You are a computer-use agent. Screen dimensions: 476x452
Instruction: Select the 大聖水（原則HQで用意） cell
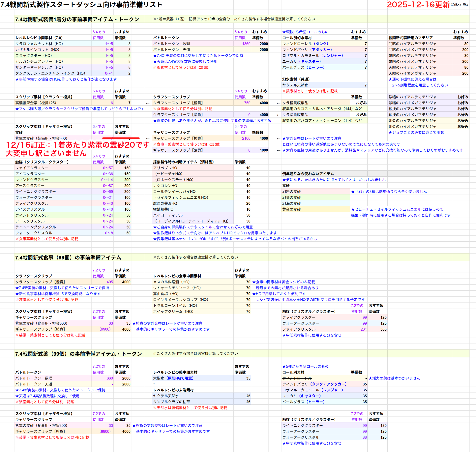point(173,378)
